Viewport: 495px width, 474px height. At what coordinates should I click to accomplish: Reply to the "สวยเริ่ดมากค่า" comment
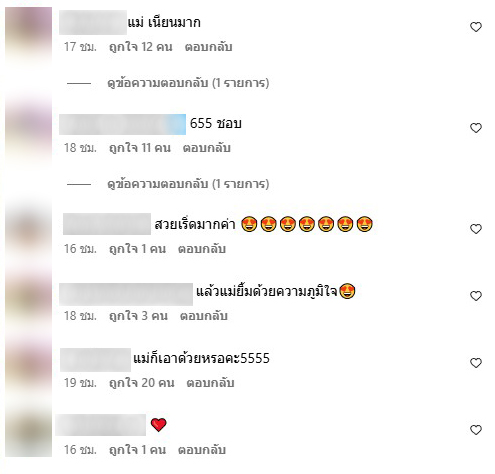click(x=202, y=249)
